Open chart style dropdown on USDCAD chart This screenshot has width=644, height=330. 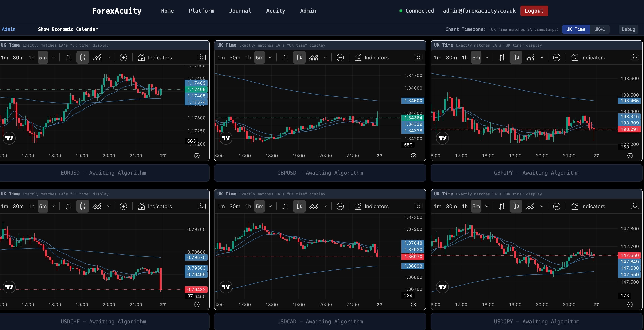(325, 206)
